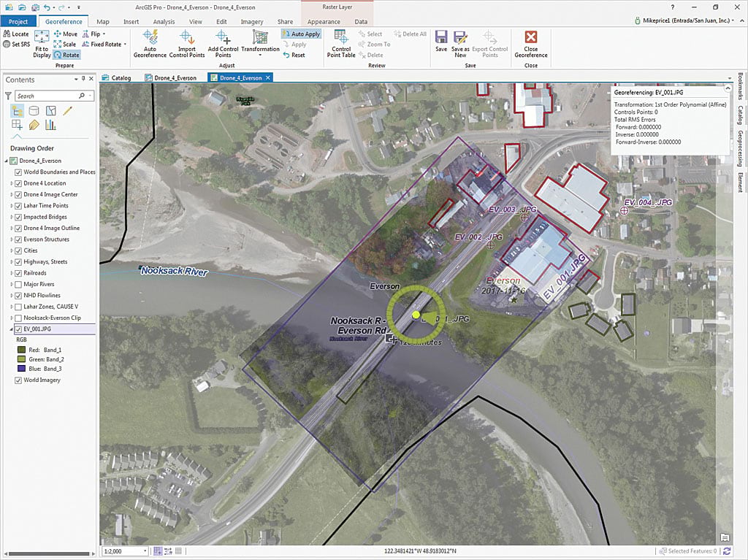Click Fit to Display tool
The width and height of the screenshot is (748, 560).
tap(42, 44)
